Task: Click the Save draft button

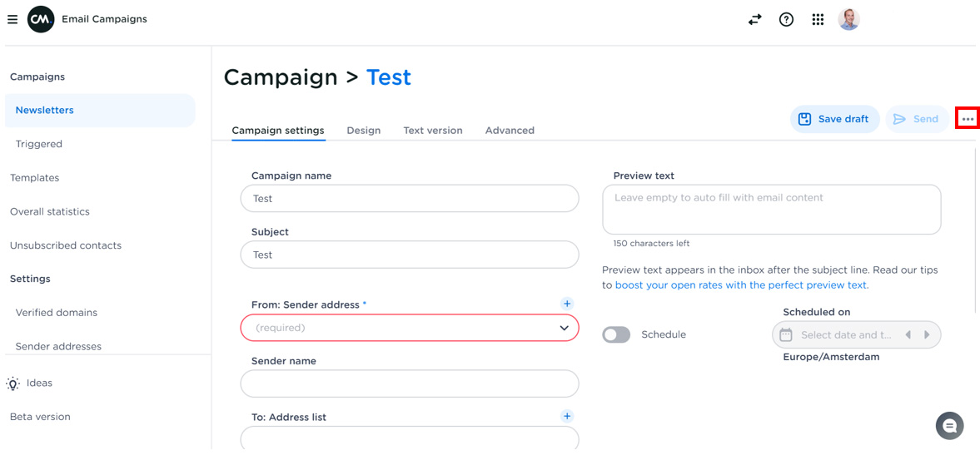Action: tap(834, 119)
